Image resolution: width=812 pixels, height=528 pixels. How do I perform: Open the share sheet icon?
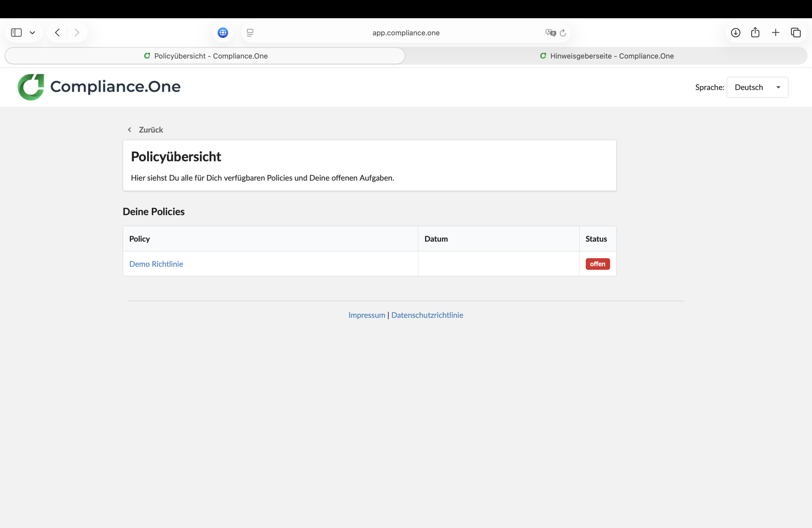point(755,32)
